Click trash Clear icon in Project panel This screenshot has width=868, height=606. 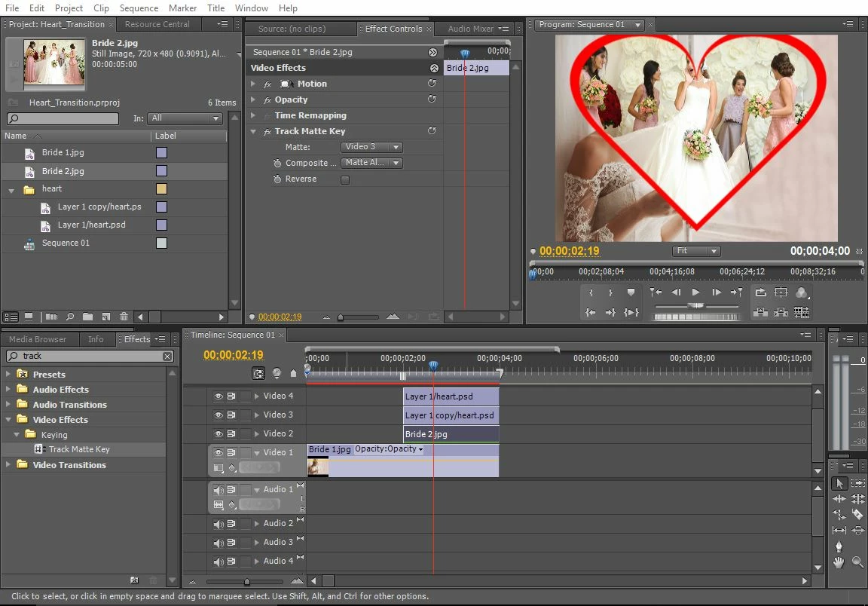pos(124,317)
